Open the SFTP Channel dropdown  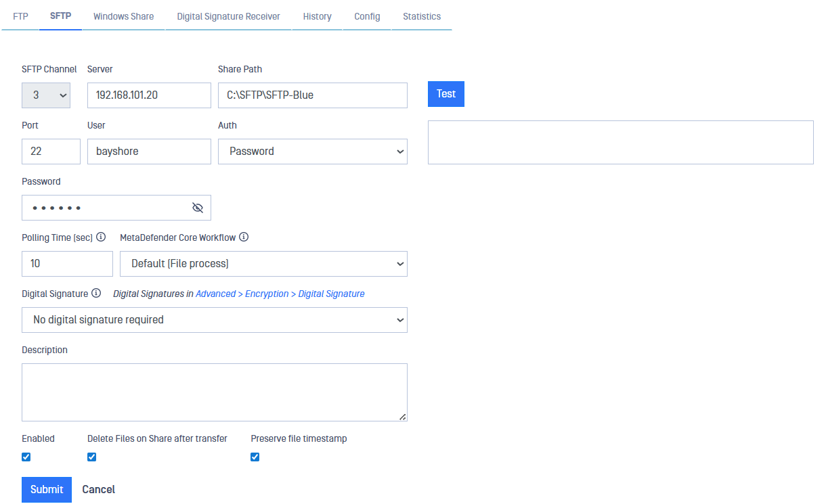[45, 95]
